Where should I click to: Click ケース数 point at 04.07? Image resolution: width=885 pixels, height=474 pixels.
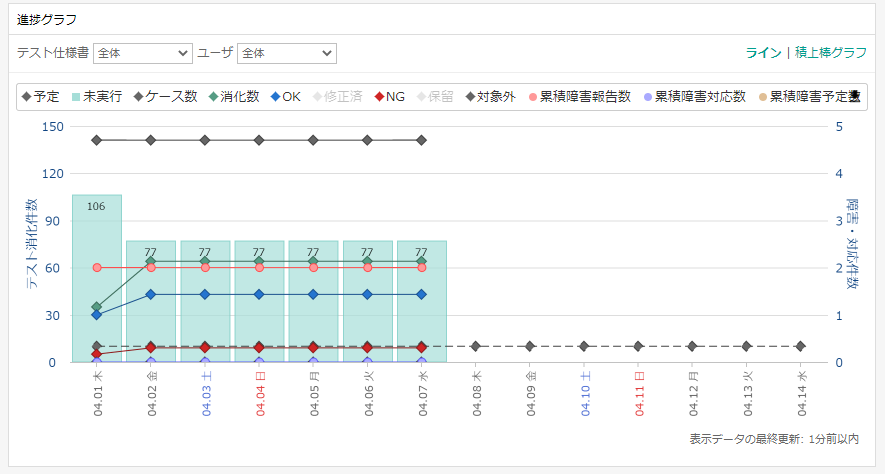(x=422, y=140)
